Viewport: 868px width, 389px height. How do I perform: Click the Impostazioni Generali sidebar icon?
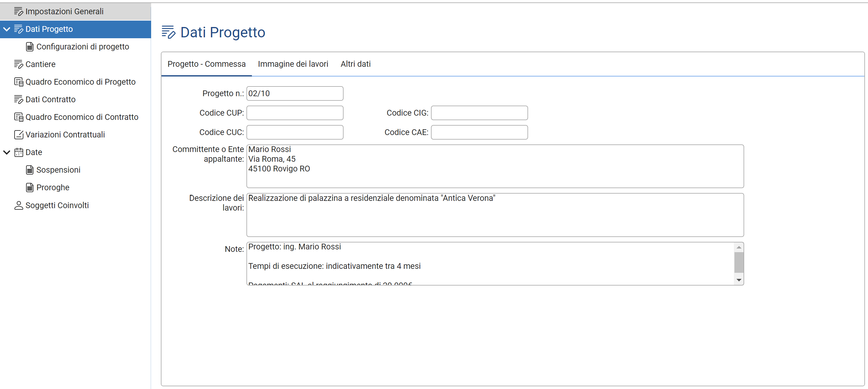coord(19,12)
